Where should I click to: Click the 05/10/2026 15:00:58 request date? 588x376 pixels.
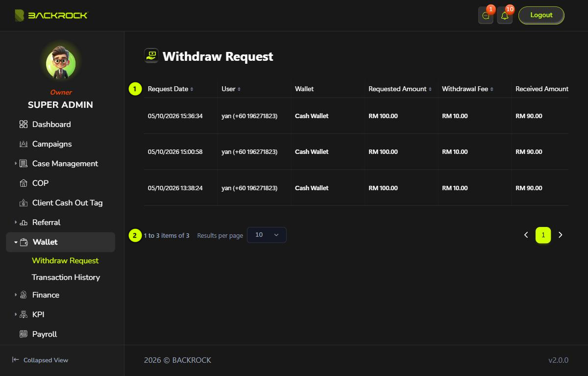click(175, 152)
